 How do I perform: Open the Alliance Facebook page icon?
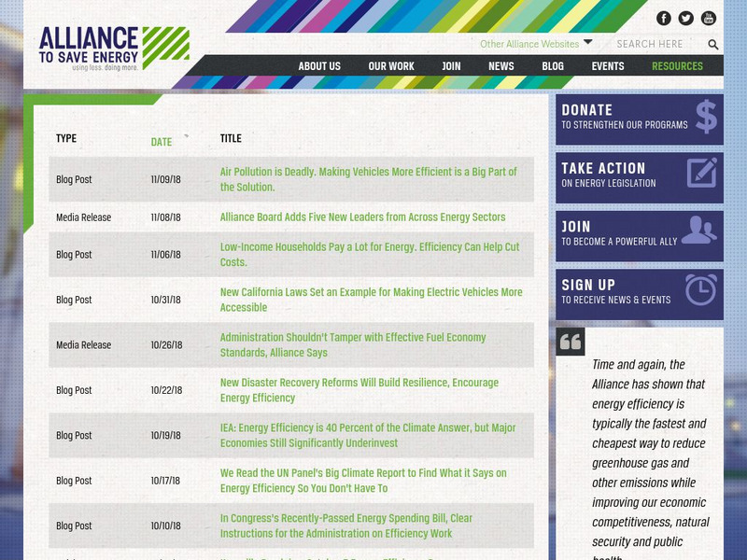coord(664,18)
